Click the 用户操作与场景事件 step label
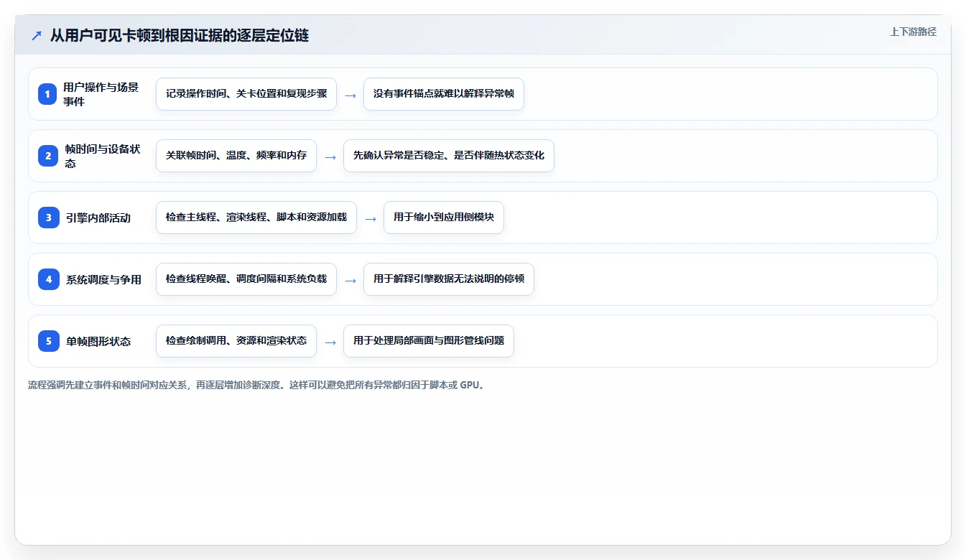 101,94
